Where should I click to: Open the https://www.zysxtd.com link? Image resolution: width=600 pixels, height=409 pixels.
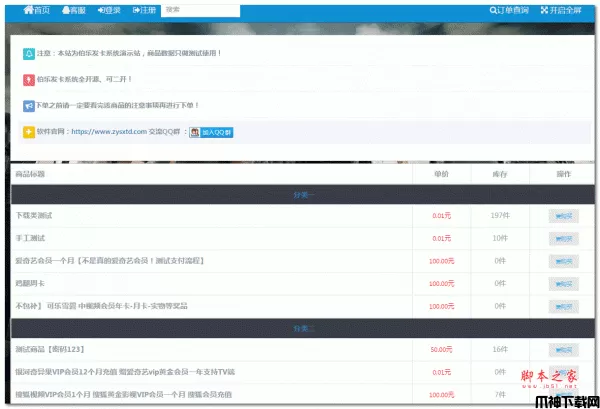[x=109, y=132]
